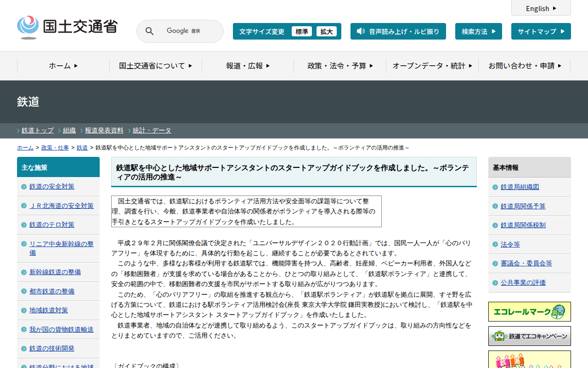Click bullet icon beside 都市鉄道の整備
This screenshot has height=368, width=588.
coord(24,292)
